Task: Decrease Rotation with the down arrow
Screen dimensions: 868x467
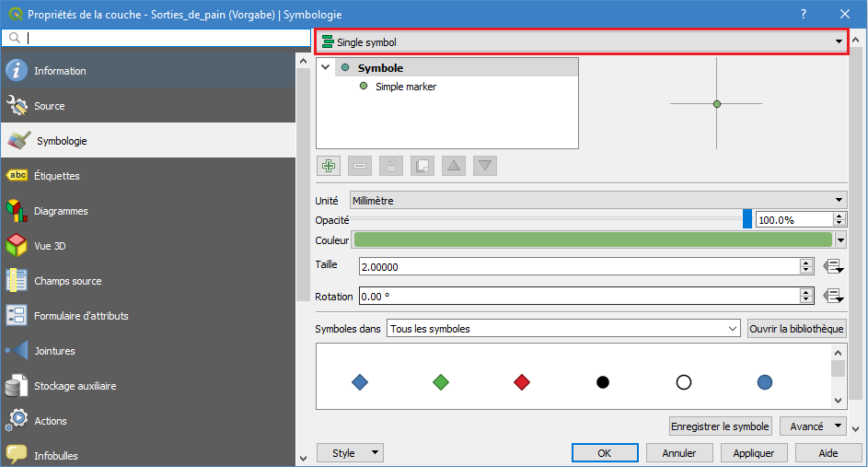Action: point(806,299)
